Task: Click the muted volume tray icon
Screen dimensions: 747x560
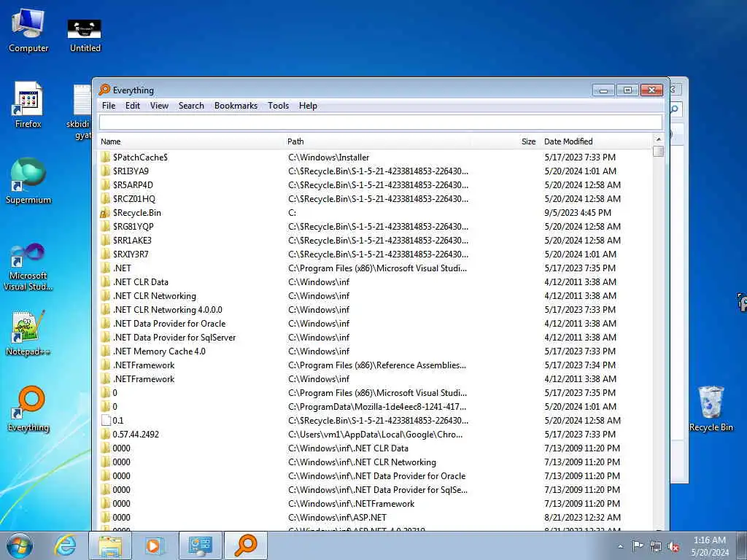Action: pyautogui.click(x=673, y=547)
